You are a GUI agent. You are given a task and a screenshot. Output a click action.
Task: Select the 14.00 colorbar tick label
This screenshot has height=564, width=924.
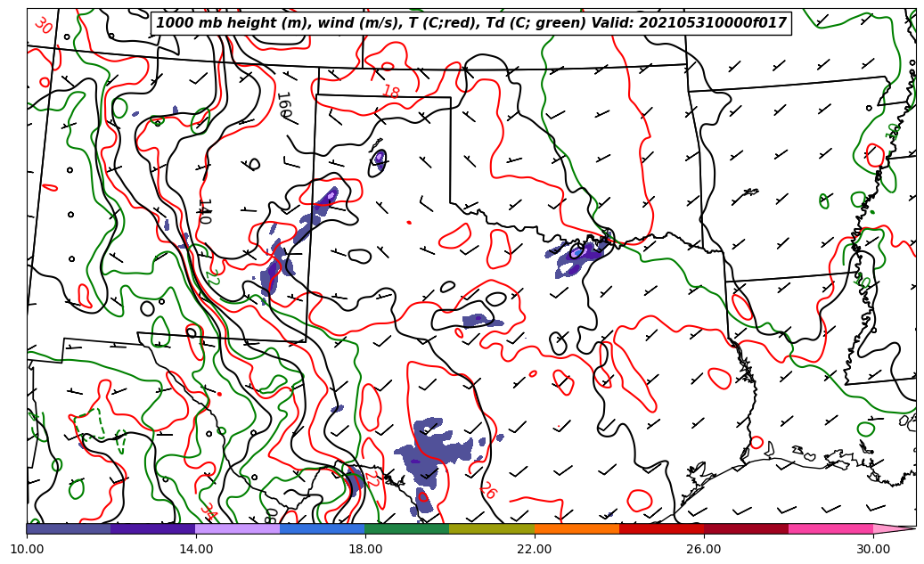coord(196,549)
